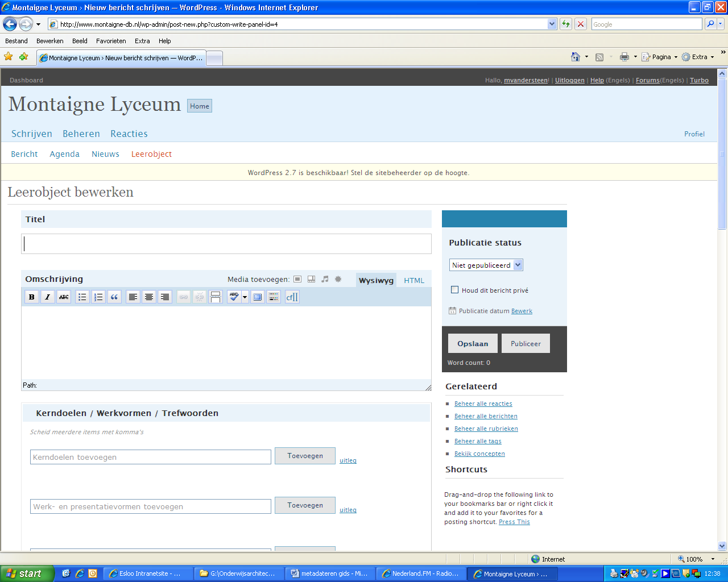Insert unordered bullet list
The width and height of the screenshot is (728, 582).
(x=82, y=297)
